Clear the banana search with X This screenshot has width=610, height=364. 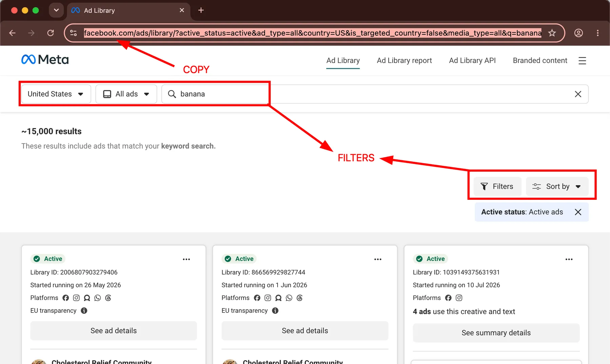(x=578, y=94)
